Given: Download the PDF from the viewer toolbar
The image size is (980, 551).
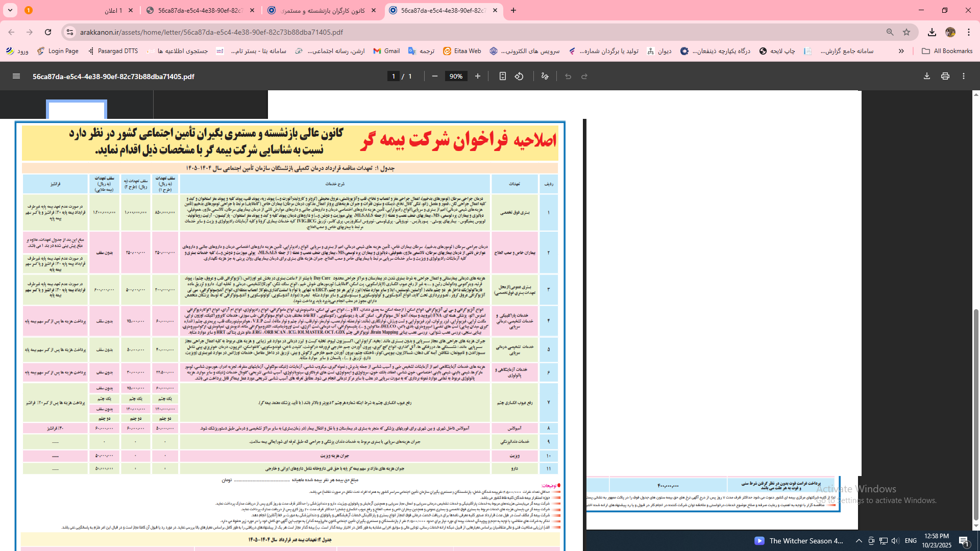Looking at the screenshot, I should 927,77.
